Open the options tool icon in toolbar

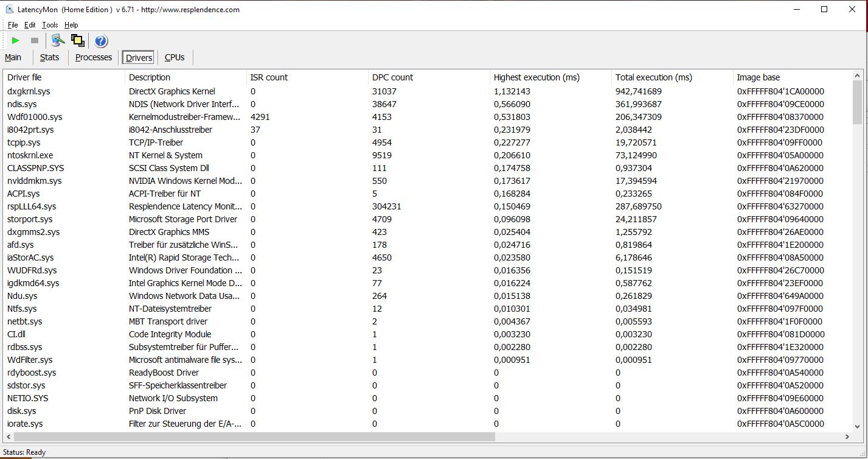(58, 41)
